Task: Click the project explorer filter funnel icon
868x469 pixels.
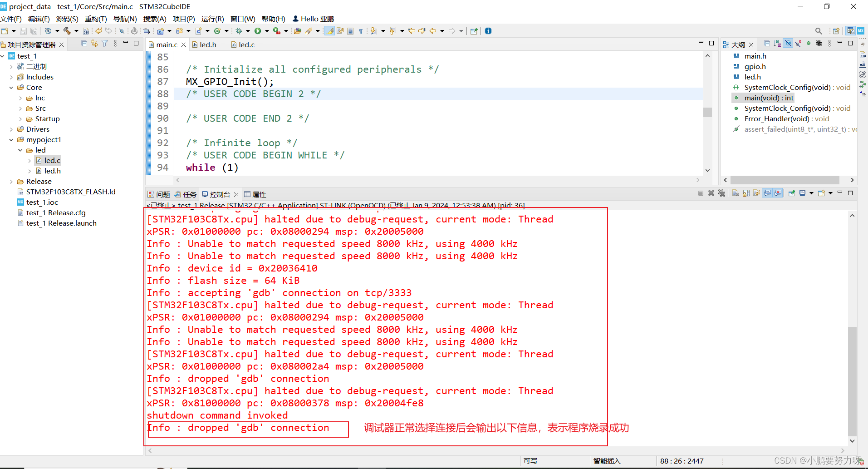Action: pyautogui.click(x=105, y=43)
